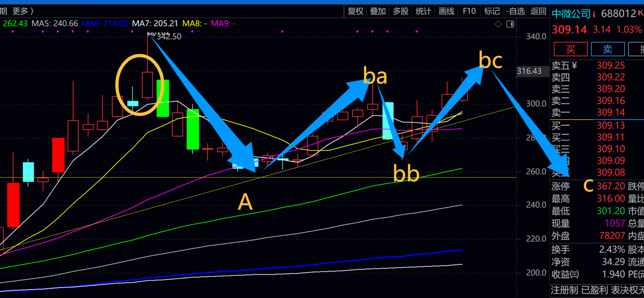Remove stock via -自选 toggle
Viewport: 644px width, 298px height.
516,12
